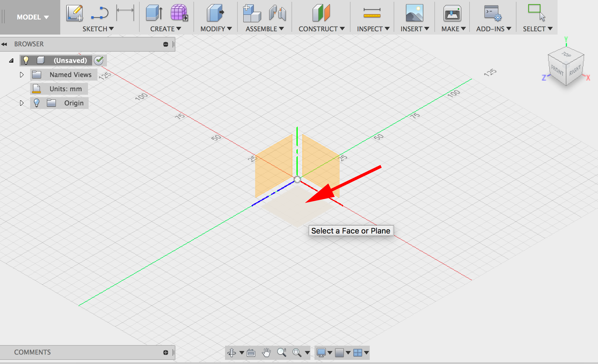Open the ASSEMBLE menu

[265, 29]
